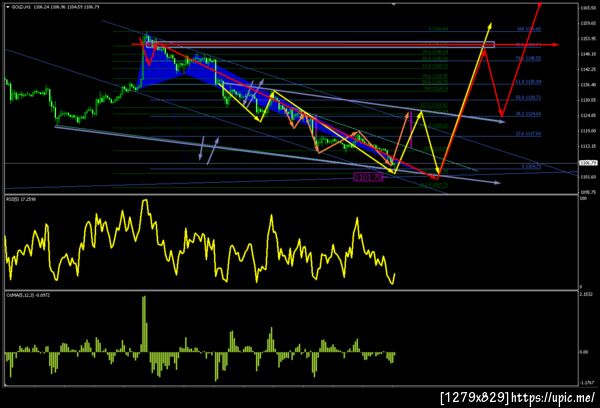Click the 1148.10 price axis value

pyautogui.click(x=588, y=54)
